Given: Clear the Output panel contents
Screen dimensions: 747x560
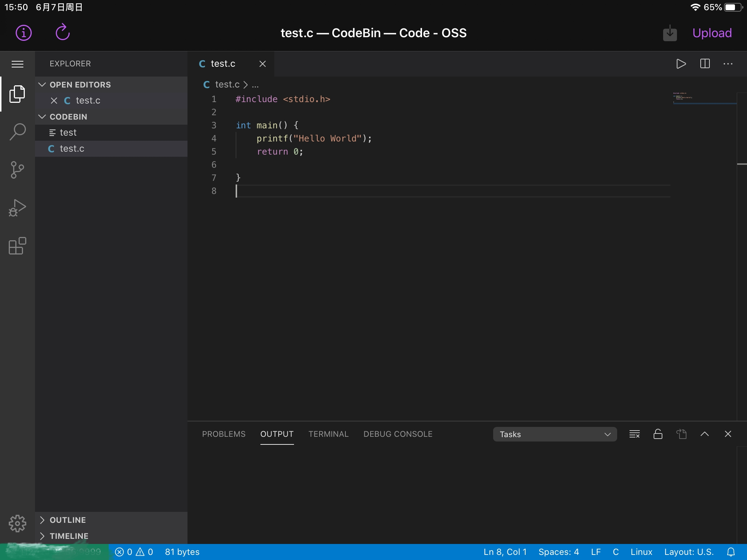Looking at the screenshot, I should click(x=634, y=434).
